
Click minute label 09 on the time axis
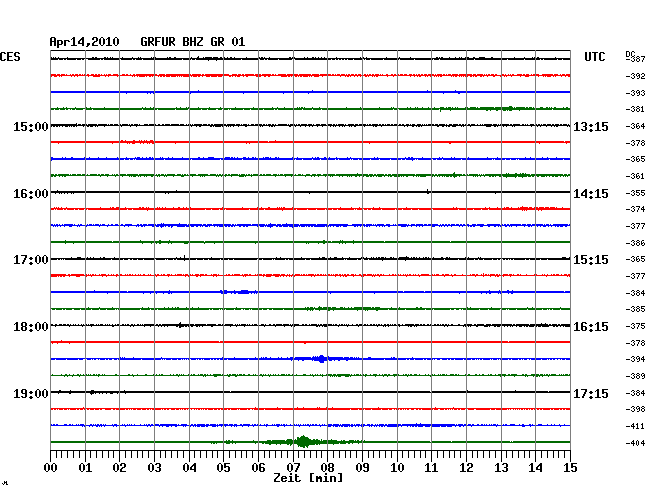coord(362,468)
